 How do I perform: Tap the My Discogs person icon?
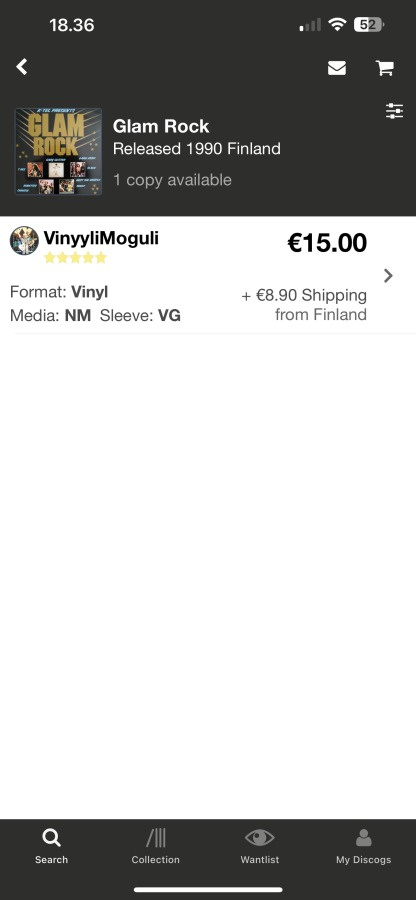364,839
